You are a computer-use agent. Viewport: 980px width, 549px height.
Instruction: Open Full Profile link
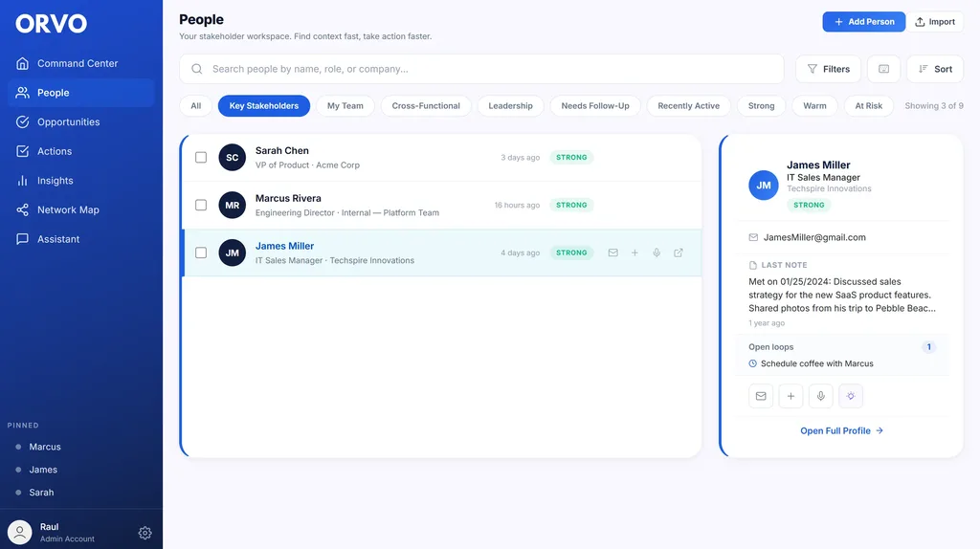click(x=841, y=431)
